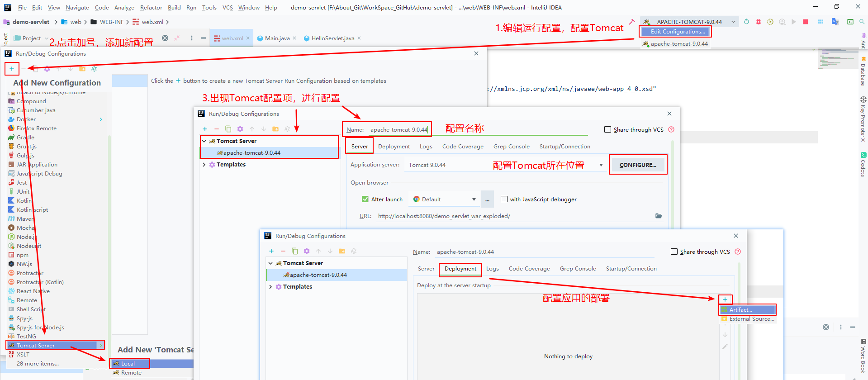Click the blue grid project structure icon
The image size is (868, 380).
pos(821,22)
